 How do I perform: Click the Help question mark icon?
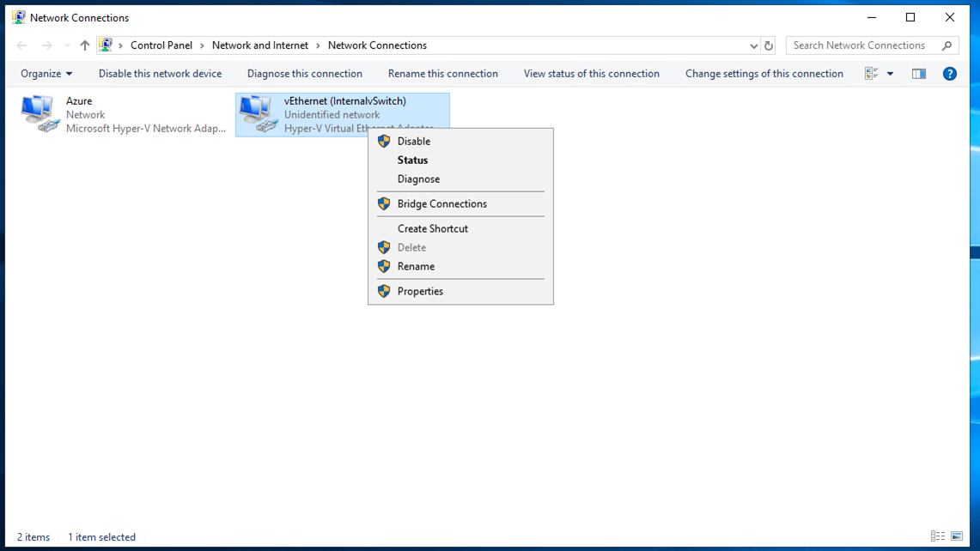click(949, 74)
